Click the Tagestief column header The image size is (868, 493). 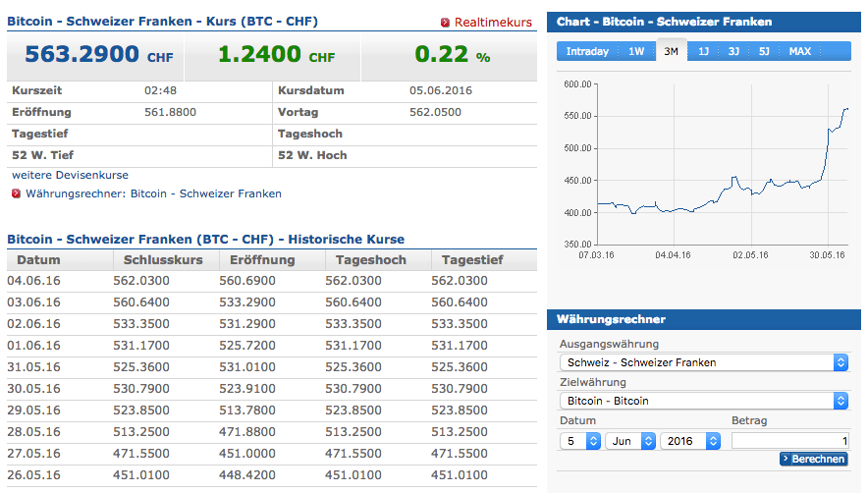coord(472,260)
